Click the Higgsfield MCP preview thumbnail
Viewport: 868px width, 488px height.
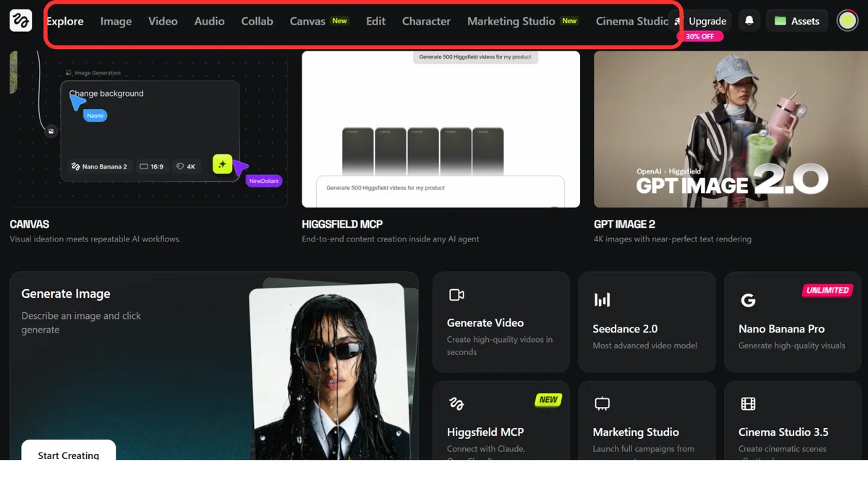441,129
